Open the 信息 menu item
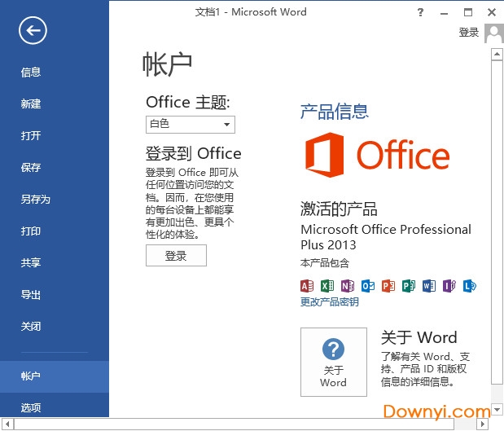 (x=31, y=73)
